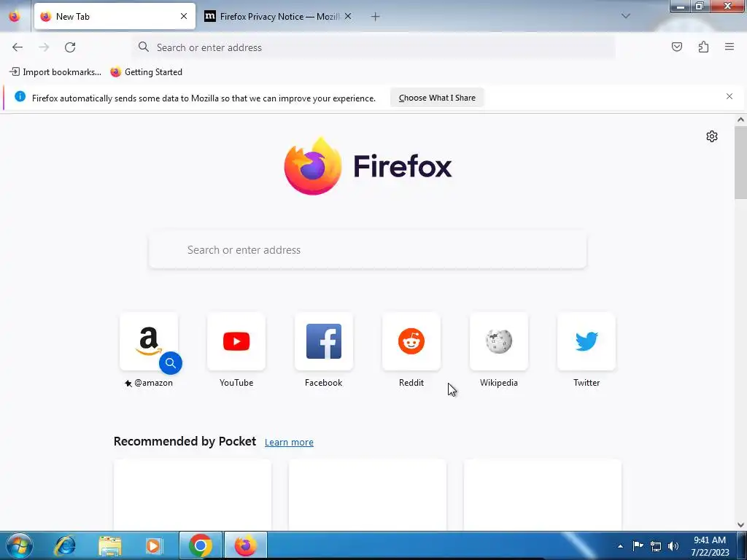Open the Wikipedia shortcut tile
Screen dimensions: 747x560
pos(499,341)
